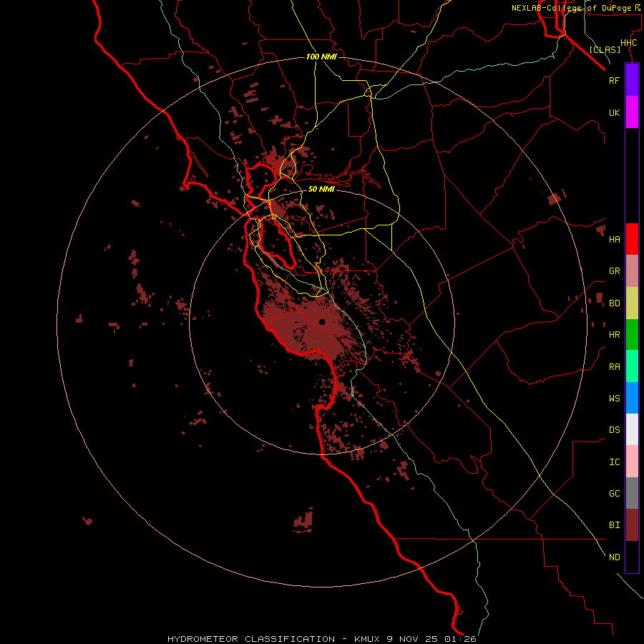644x644 pixels.
Task: Click the 'DS' legend label
Action: [x=615, y=430]
